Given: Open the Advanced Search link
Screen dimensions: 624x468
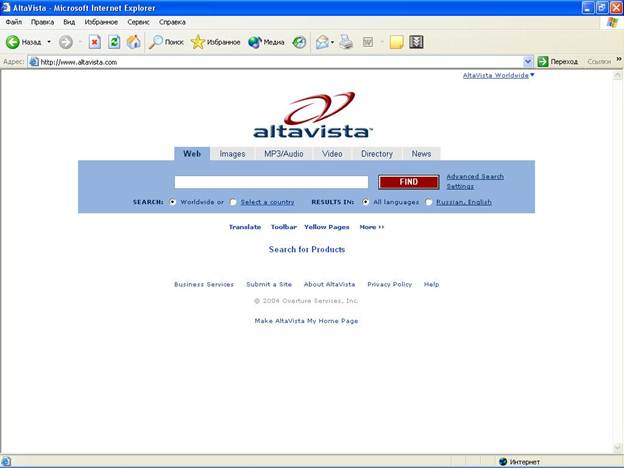Looking at the screenshot, I should [475, 177].
